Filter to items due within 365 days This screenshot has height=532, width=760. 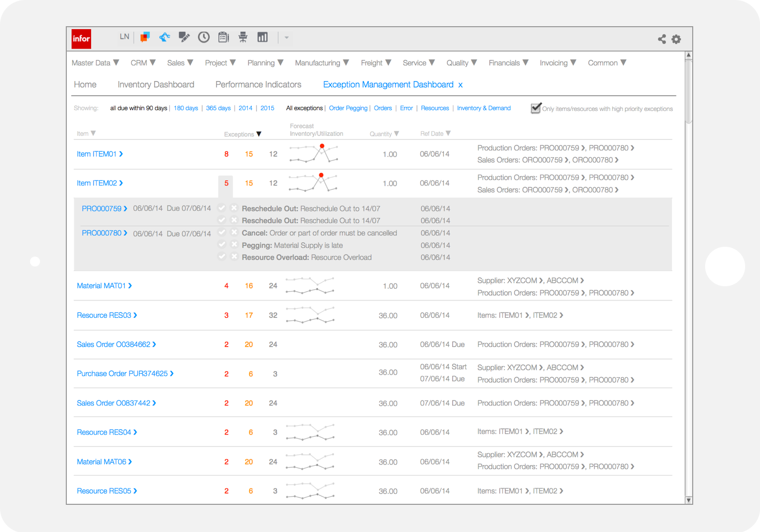pyautogui.click(x=218, y=108)
